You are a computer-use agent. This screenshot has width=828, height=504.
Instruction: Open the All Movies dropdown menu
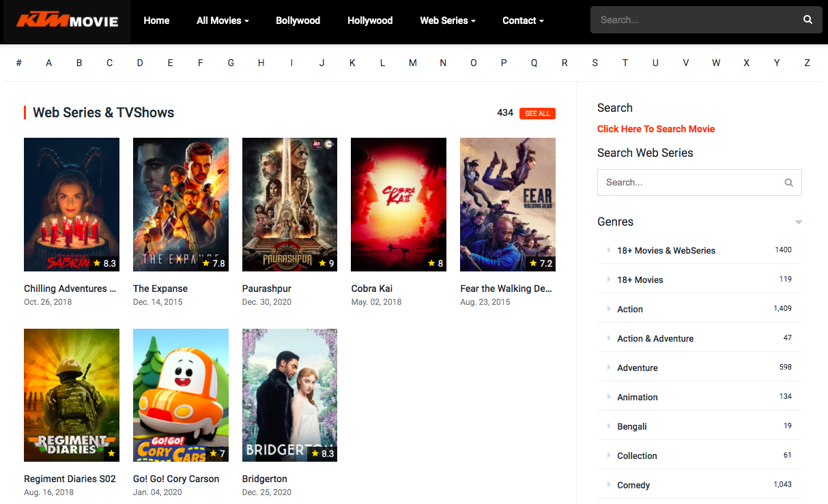click(223, 20)
